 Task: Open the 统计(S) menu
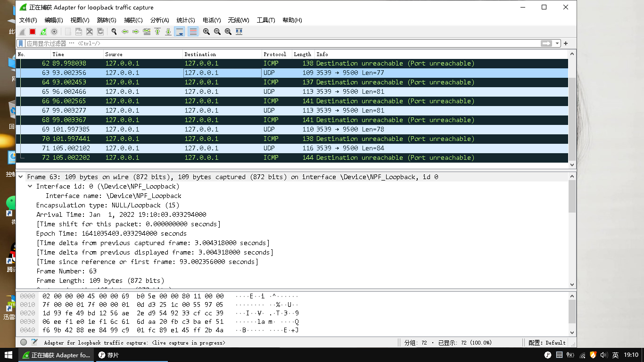point(185,20)
